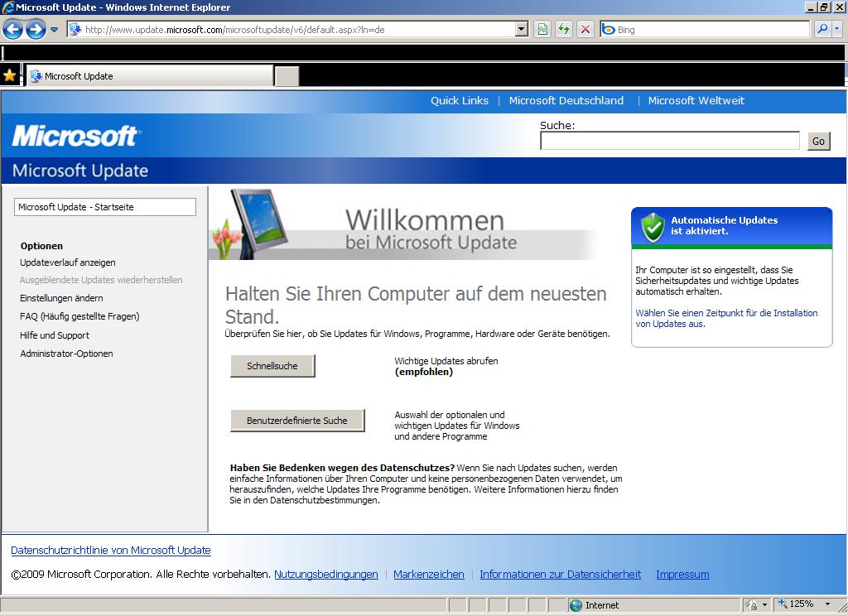The width and height of the screenshot is (848, 616).
Task: Click the Internet zone globe icon
Action: coord(576,605)
